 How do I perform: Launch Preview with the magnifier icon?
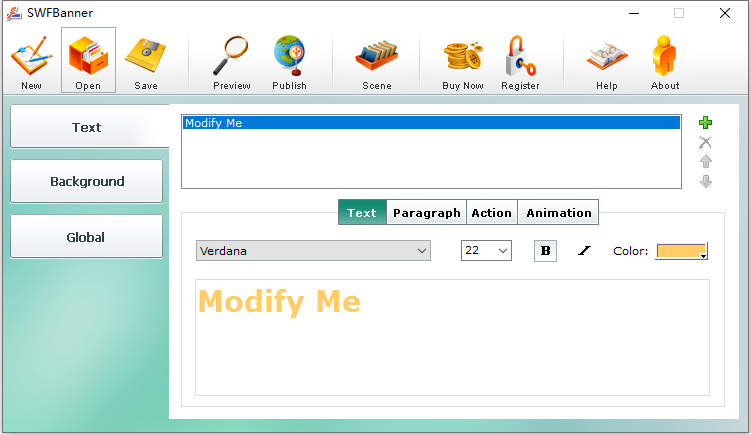click(231, 55)
